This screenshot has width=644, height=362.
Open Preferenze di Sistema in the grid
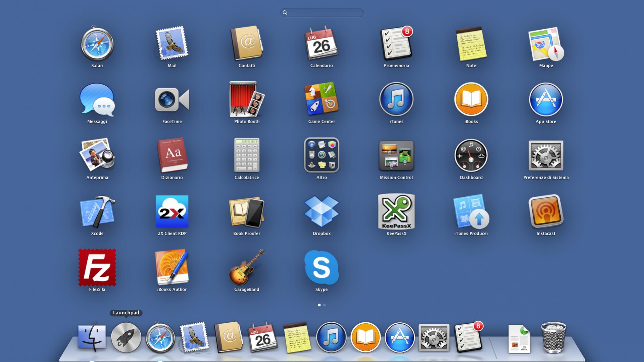[x=546, y=156]
